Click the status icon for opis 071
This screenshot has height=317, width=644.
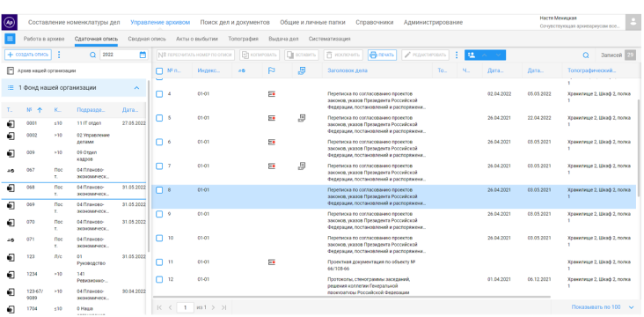(x=11, y=240)
